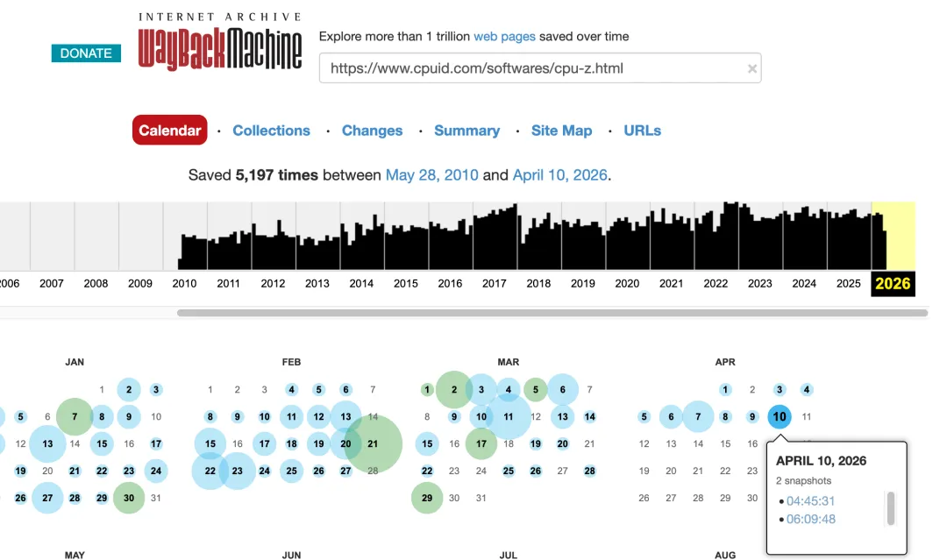
Task: Select February 15 capture day
Action: (x=210, y=443)
